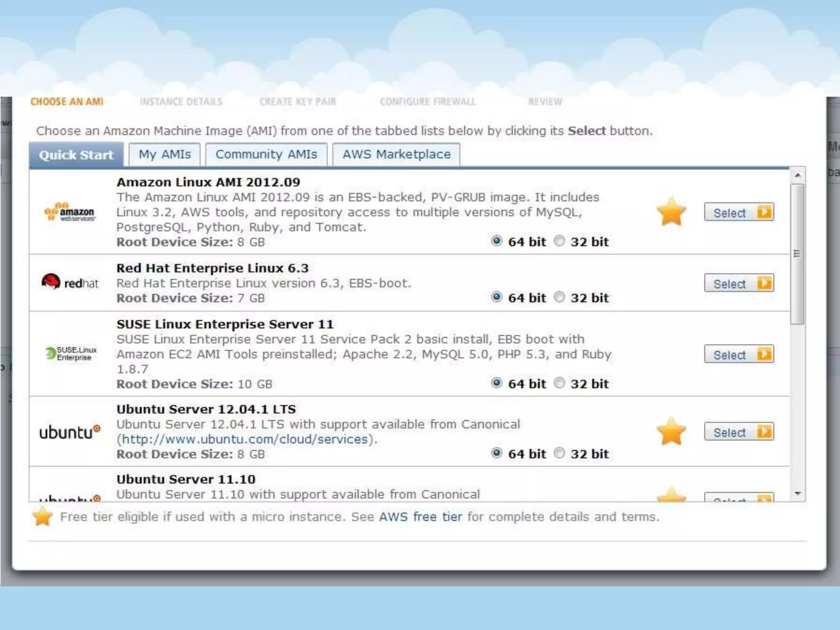Viewport: 840px width, 630px height.
Task: Click the Amazon Web Services logo icon
Action: 70,212
